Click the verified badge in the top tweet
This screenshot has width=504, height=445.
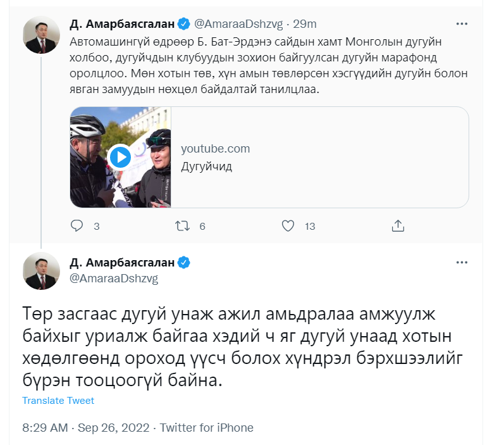point(183,24)
